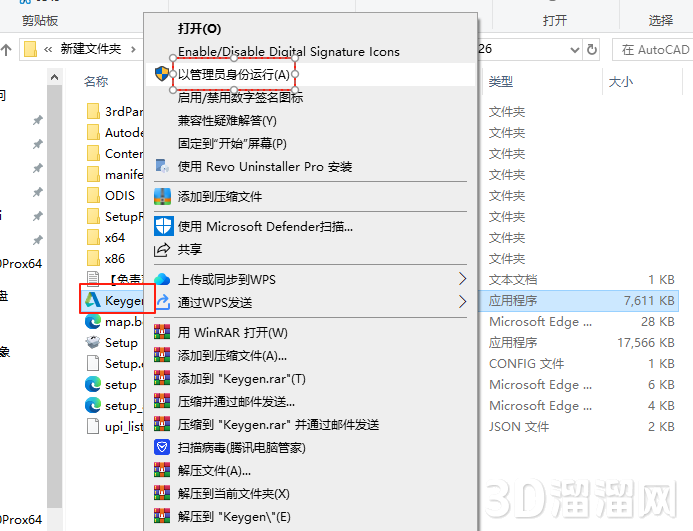The width and height of the screenshot is (693, 531).
Task: Select 使用 Microsoft Defender扫描... entry
Action: (x=265, y=227)
